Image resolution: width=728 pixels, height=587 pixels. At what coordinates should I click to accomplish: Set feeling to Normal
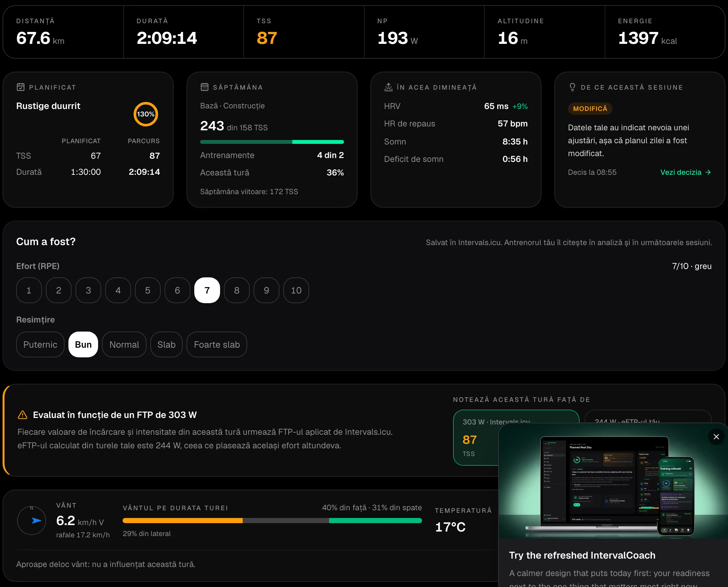point(124,344)
